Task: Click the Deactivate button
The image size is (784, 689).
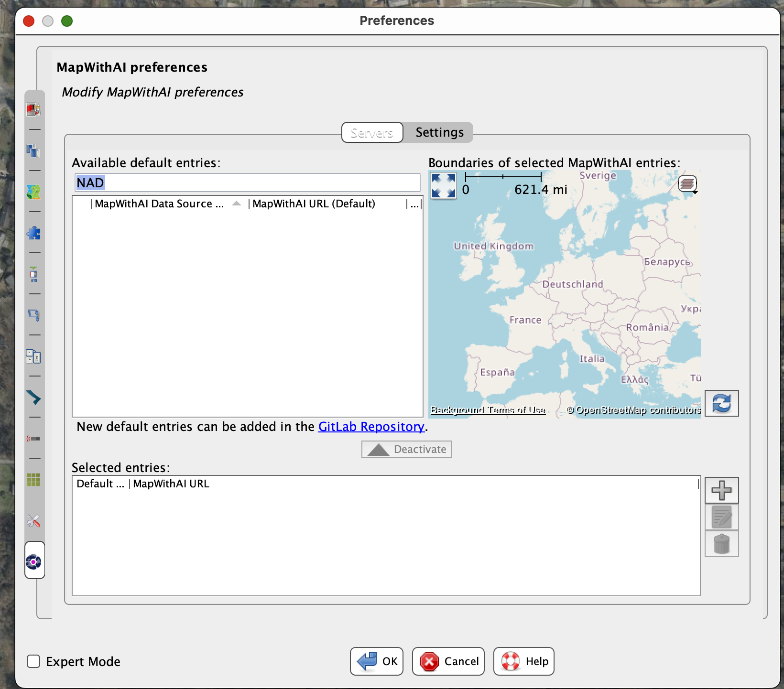Action: (x=407, y=449)
